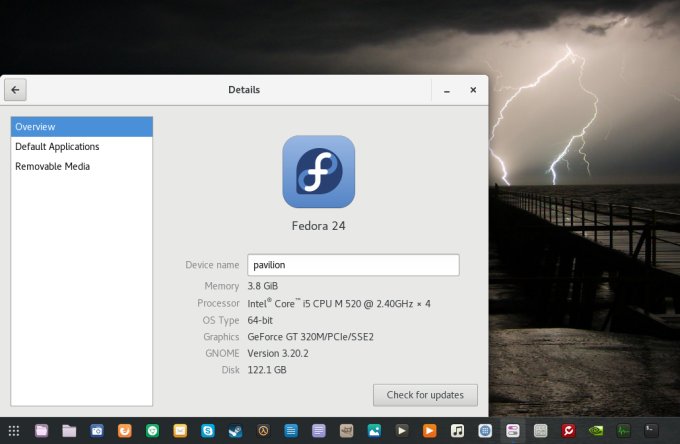680x444 pixels.
Task: Launch the Terminal from the dock
Action: coord(651,431)
